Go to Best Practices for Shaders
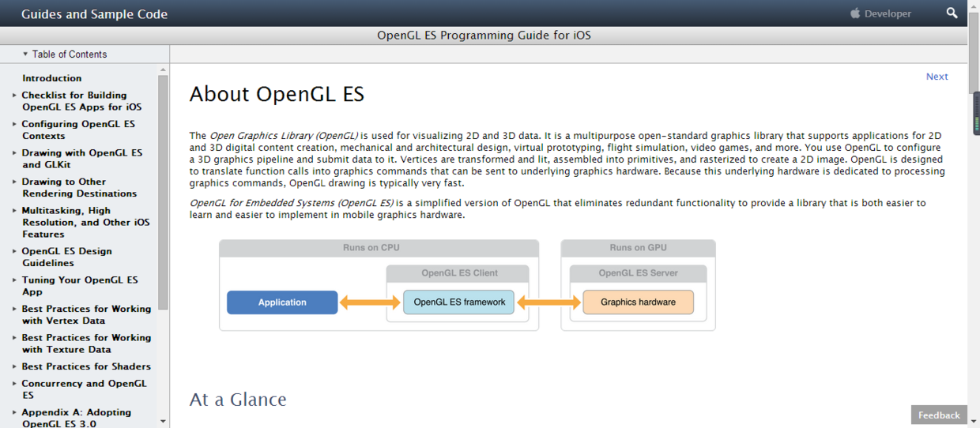The width and height of the screenshot is (980, 428). [x=86, y=366]
